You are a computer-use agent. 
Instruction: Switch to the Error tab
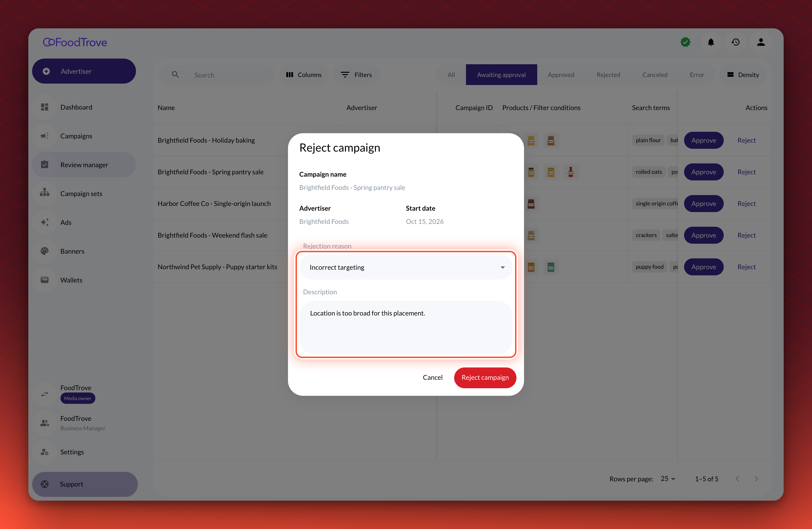(x=697, y=75)
